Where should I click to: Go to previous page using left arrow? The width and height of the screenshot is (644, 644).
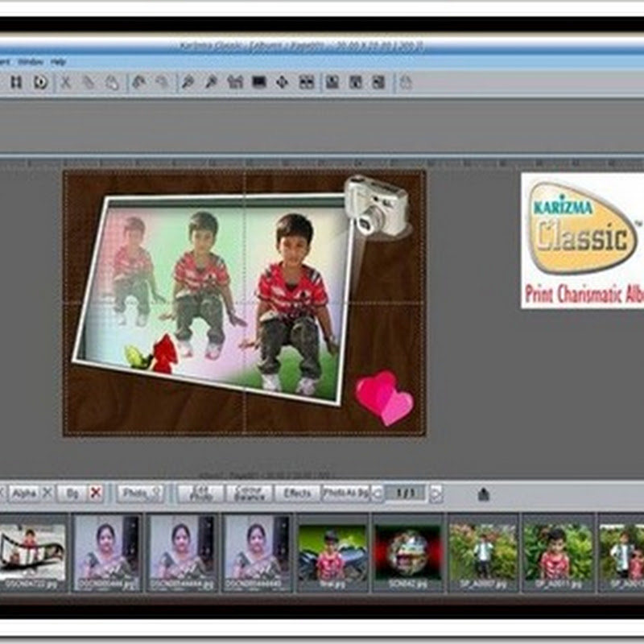[x=377, y=493]
